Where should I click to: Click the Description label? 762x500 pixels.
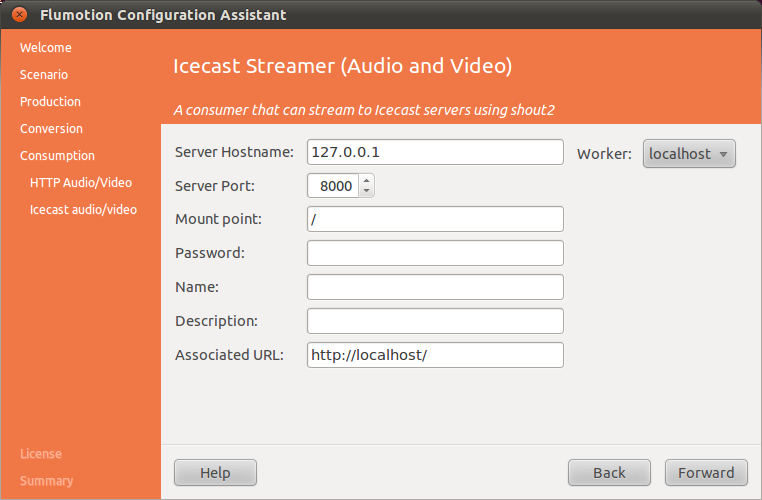click(216, 321)
